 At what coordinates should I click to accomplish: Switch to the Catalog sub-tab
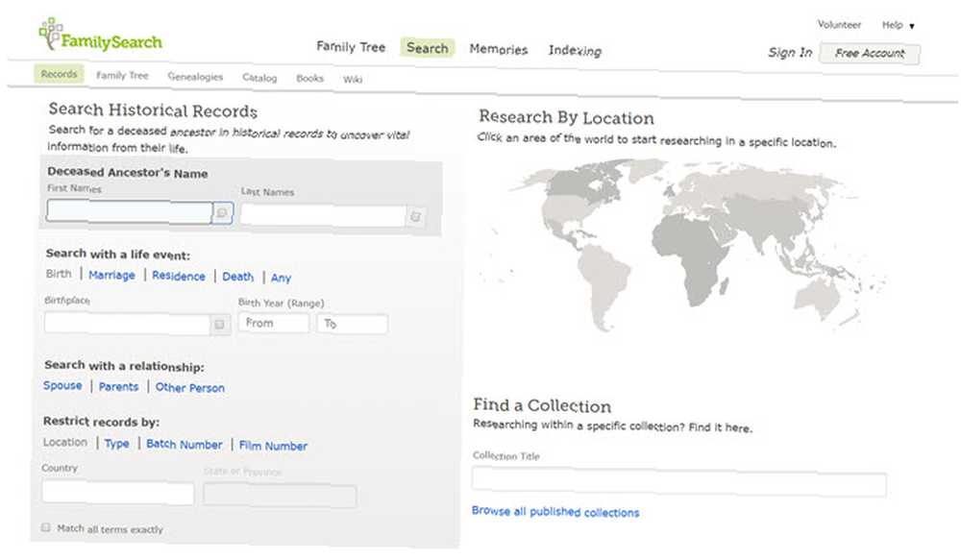coord(259,78)
